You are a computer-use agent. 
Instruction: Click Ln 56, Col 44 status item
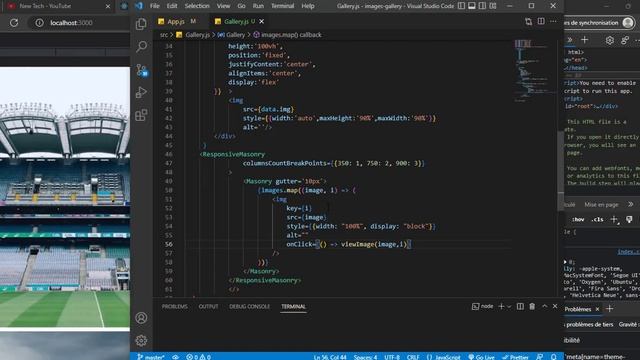tap(330, 356)
